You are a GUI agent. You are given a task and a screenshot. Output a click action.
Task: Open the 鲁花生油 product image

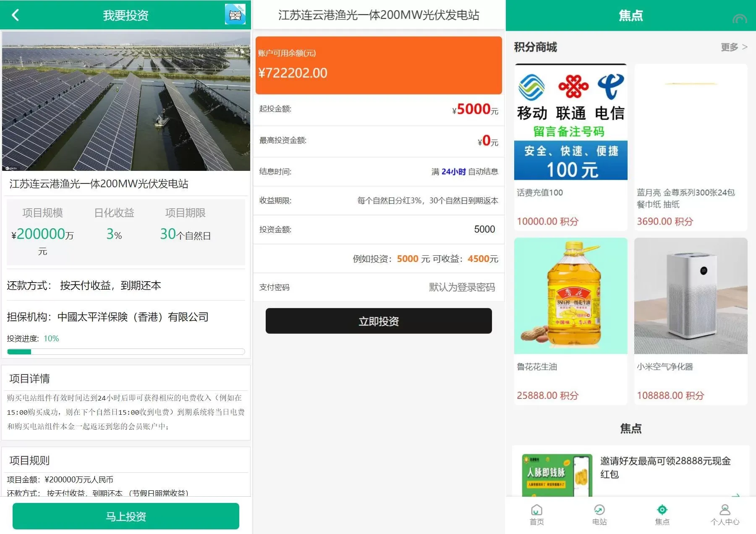click(x=570, y=296)
